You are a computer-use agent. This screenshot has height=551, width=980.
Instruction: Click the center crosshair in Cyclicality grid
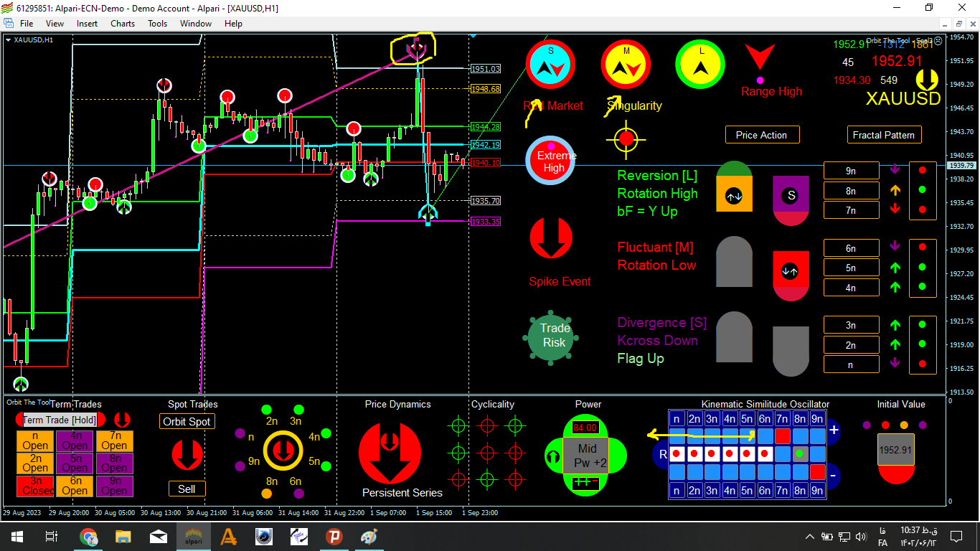(487, 453)
